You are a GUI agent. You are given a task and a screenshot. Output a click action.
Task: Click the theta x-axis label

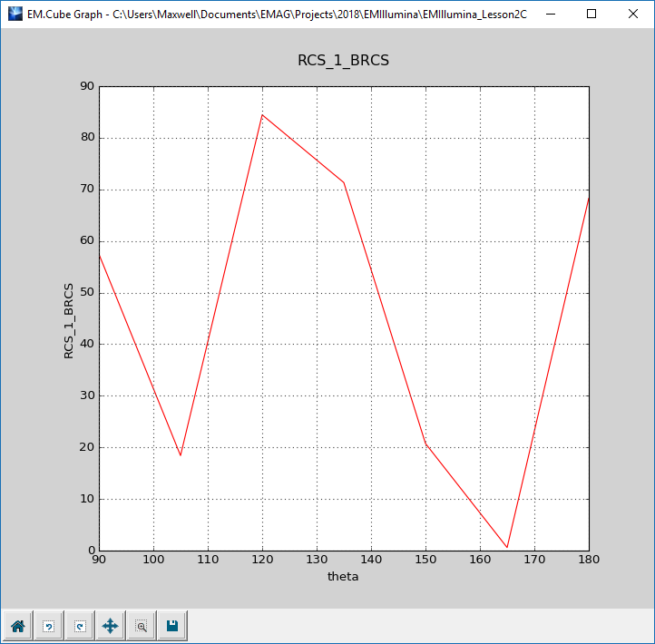tap(343, 577)
